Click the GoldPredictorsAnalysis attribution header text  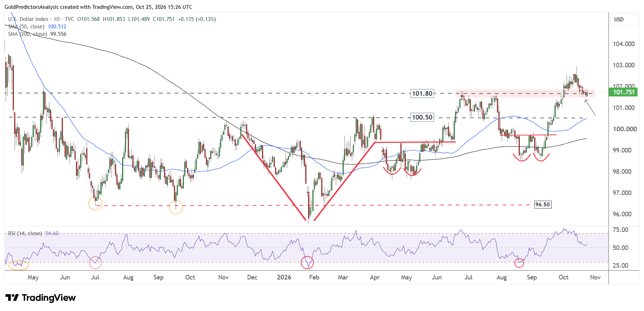98,7
